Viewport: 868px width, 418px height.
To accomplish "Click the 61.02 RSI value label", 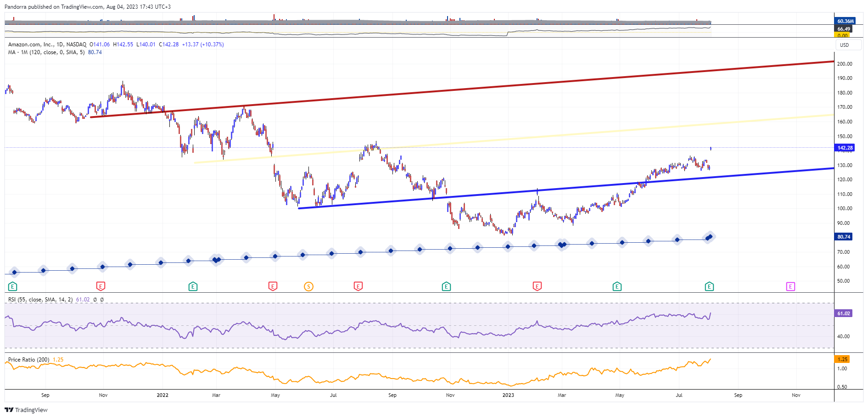I will click(x=844, y=313).
